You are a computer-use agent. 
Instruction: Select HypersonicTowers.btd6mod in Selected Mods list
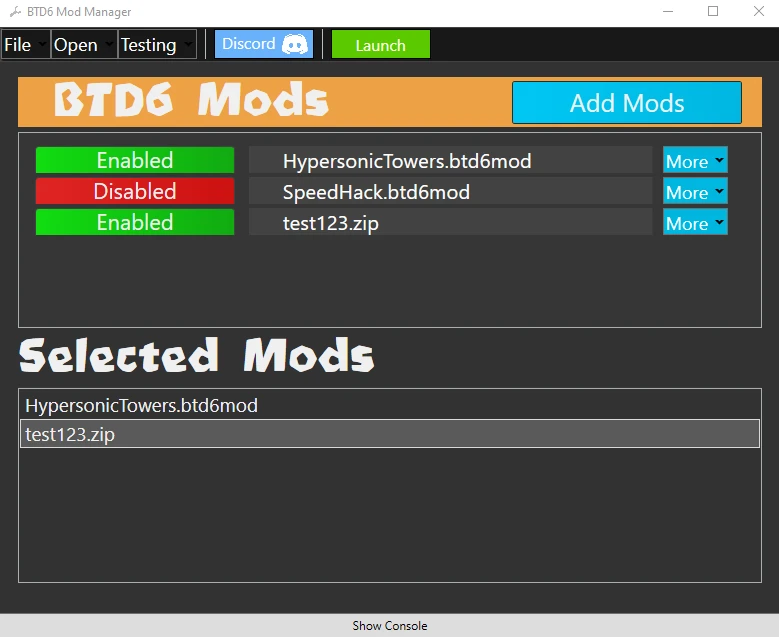[390, 405]
